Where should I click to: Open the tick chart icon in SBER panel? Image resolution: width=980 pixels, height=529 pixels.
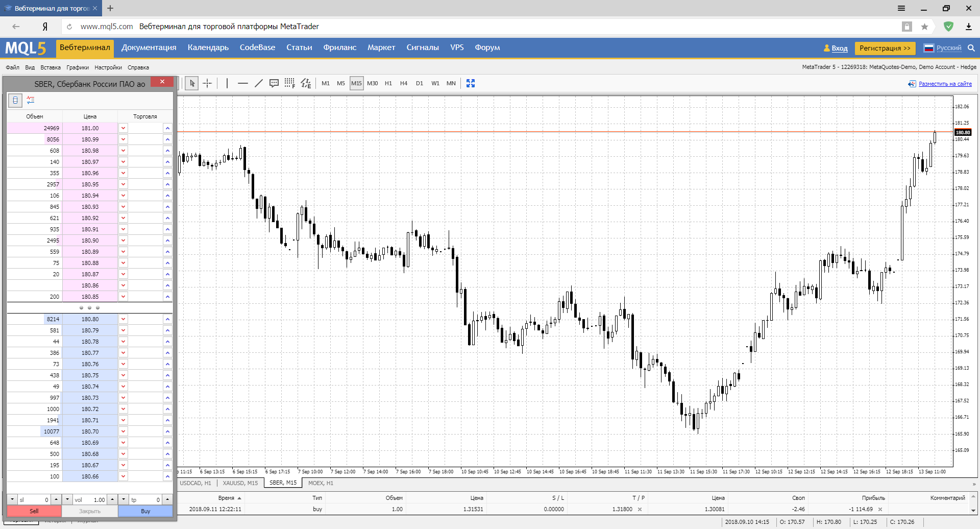click(31, 100)
